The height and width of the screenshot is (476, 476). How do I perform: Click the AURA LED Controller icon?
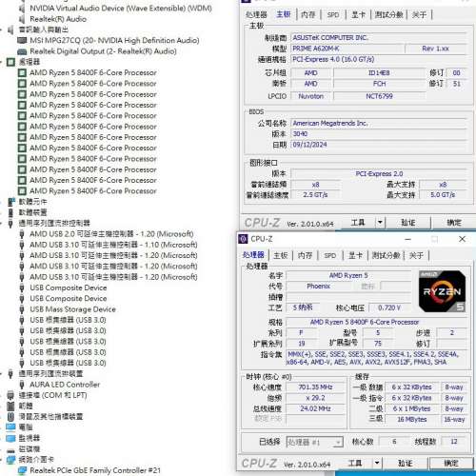click(22, 385)
